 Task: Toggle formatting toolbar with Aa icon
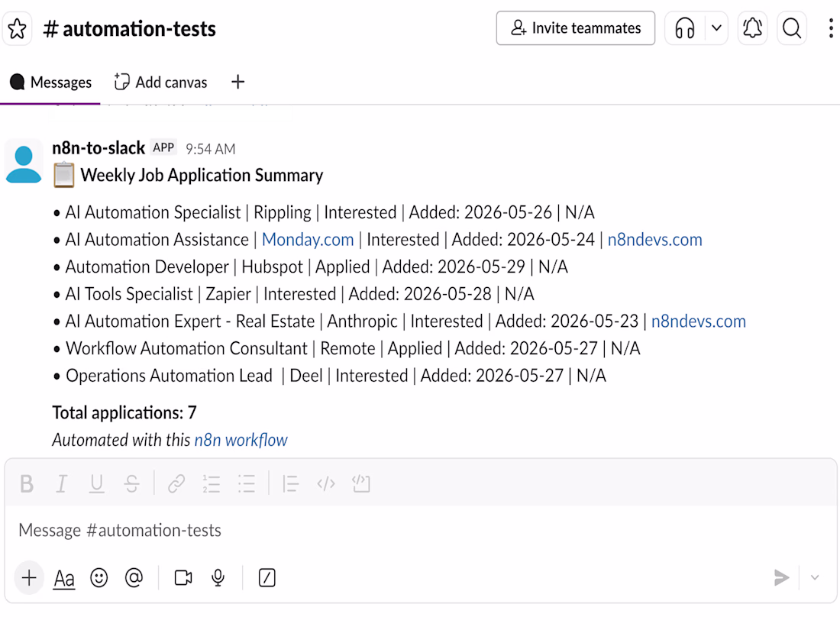(x=64, y=578)
